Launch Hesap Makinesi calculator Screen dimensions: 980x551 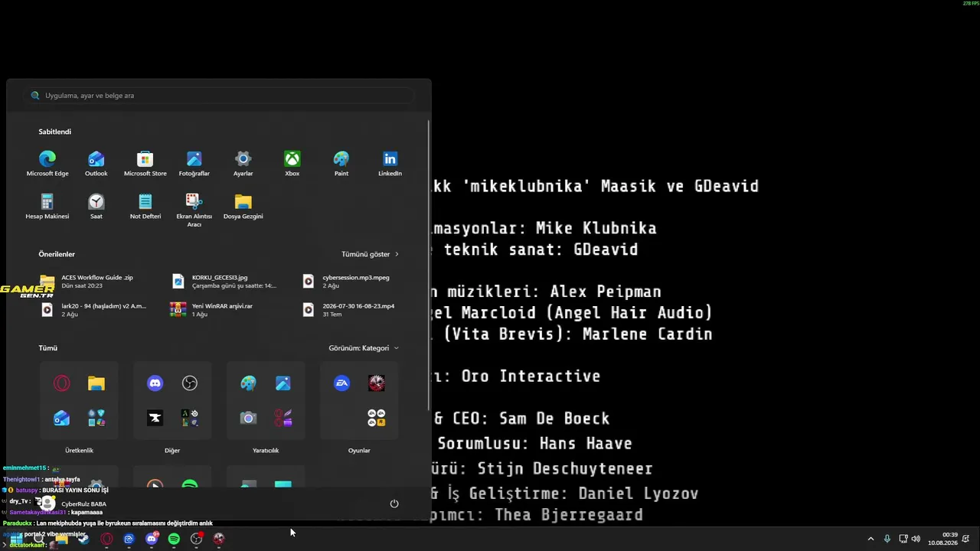pyautogui.click(x=47, y=206)
